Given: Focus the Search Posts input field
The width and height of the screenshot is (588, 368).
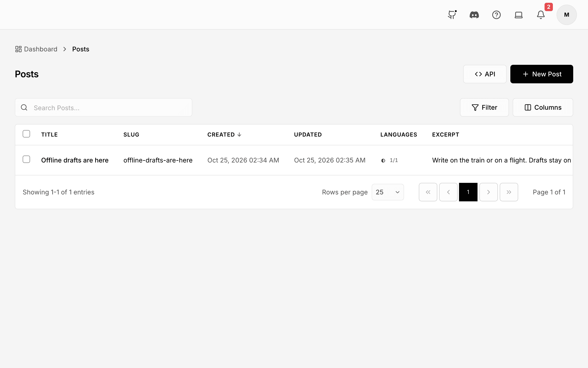Looking at the screenshot, I should click(x=104, y=107).
